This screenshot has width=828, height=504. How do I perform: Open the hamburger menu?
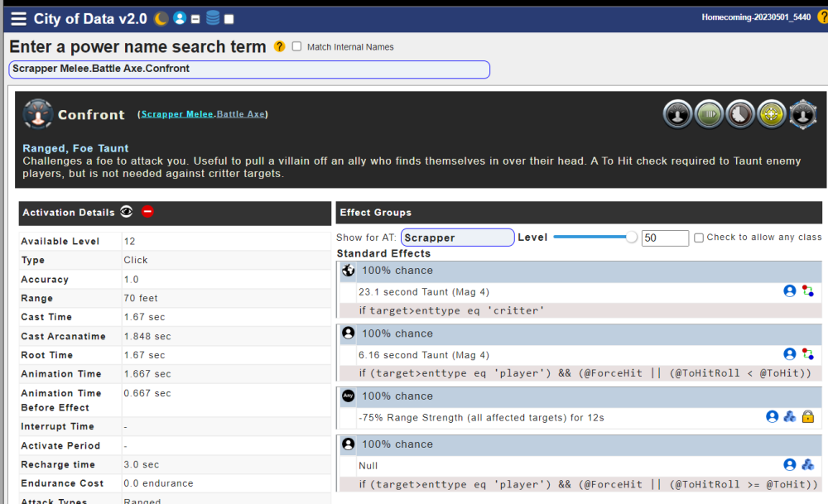(18, 19)
